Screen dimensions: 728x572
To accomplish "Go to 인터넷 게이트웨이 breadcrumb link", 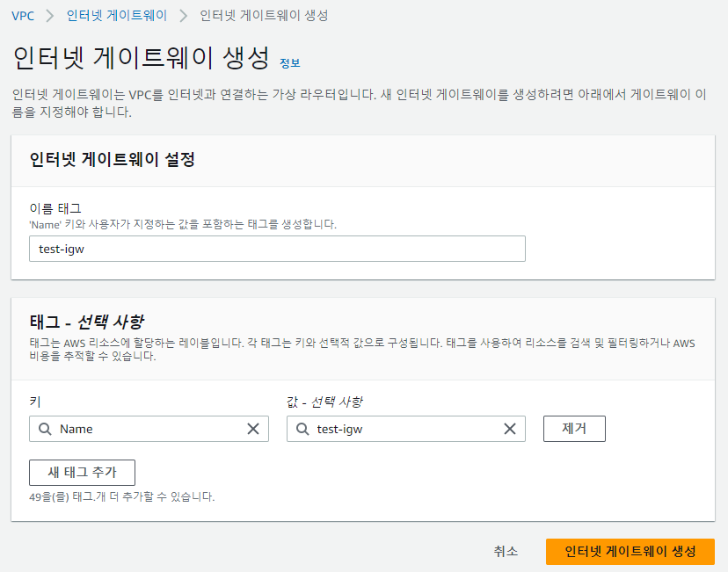I will tap(117, 16).
